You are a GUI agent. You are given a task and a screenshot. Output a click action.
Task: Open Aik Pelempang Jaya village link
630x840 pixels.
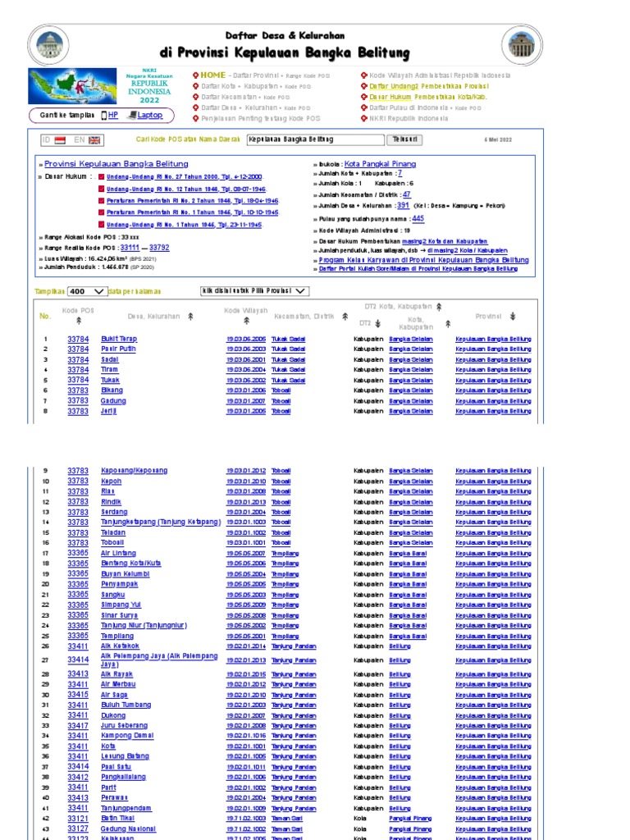pyautogui.click(x=159, y=660)
